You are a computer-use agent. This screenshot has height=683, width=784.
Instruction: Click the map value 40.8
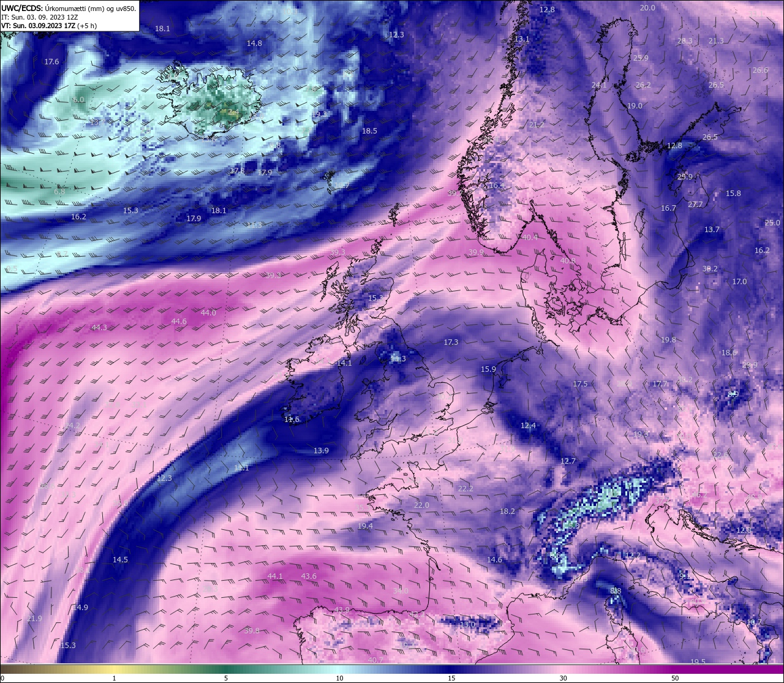(x=568, y=261)
